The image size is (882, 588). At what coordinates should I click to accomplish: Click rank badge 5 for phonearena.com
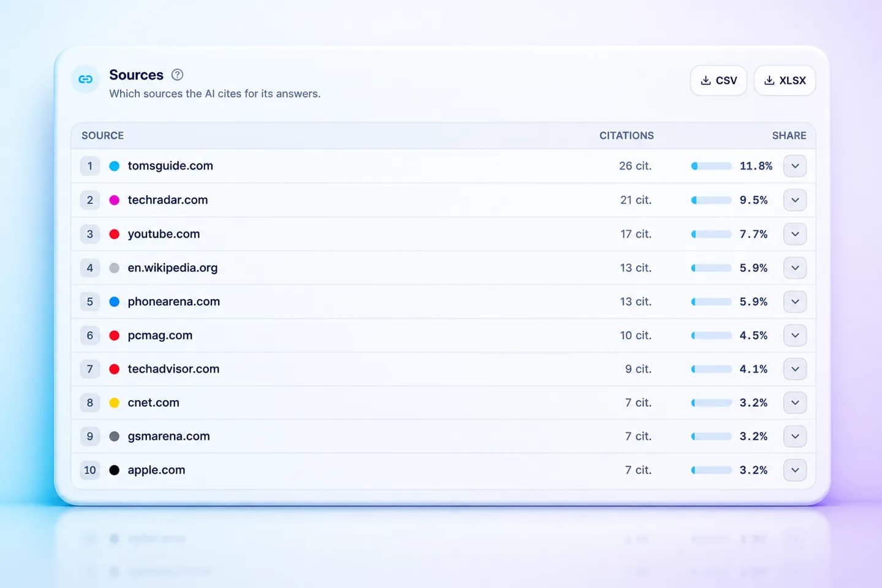tap(90, 301)
